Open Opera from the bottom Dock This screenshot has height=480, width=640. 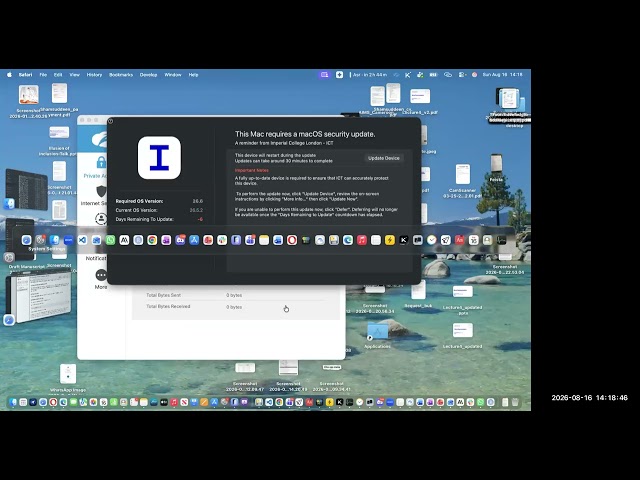coord(53,402)
